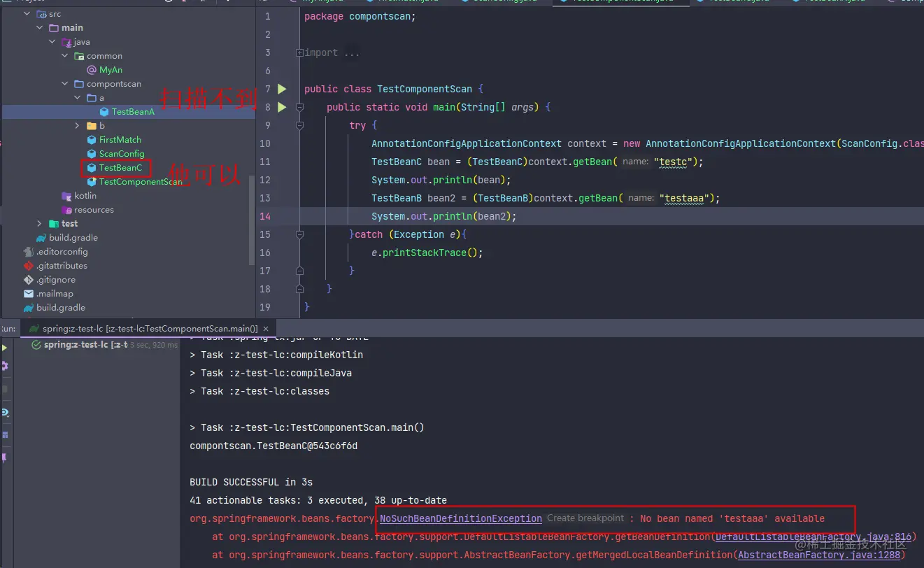Fold the try block at line 9
Image resolution: width=924 pixels, height=568 pixels.
tap(299, 125)
